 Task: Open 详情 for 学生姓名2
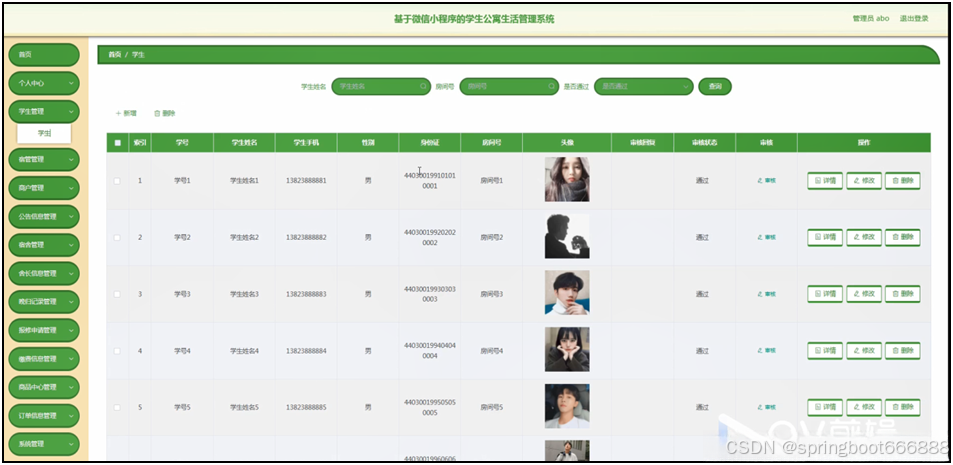(825, 238)
